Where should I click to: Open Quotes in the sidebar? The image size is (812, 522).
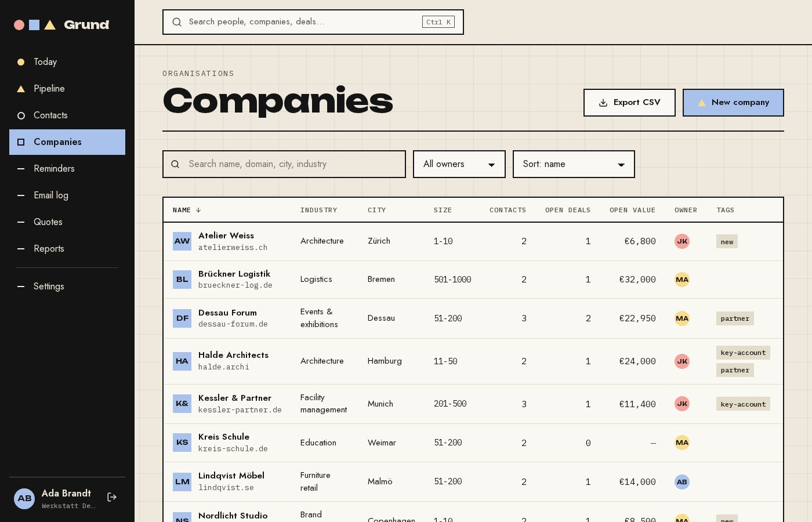[67, 222]
